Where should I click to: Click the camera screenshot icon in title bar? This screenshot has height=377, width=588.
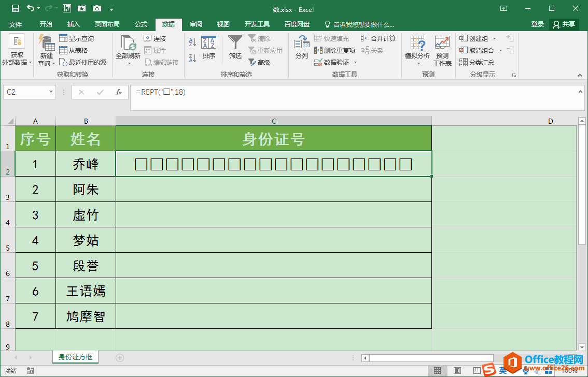coord(97,8)
